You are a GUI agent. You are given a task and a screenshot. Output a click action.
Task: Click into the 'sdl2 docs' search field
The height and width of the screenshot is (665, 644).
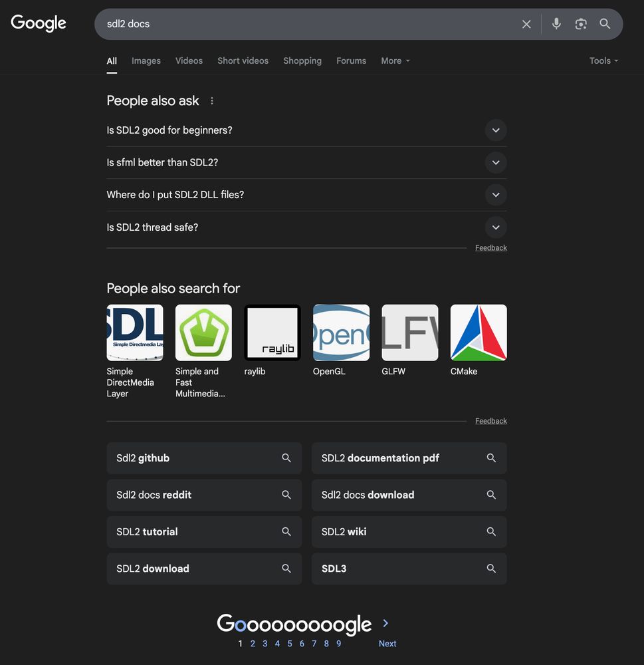(310, 24)
